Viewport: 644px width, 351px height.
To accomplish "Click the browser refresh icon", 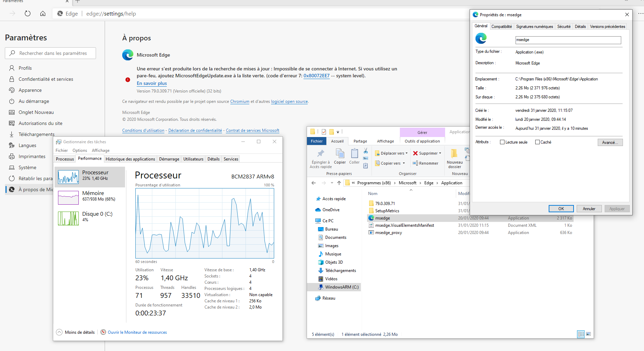I will tap(28, 13).
